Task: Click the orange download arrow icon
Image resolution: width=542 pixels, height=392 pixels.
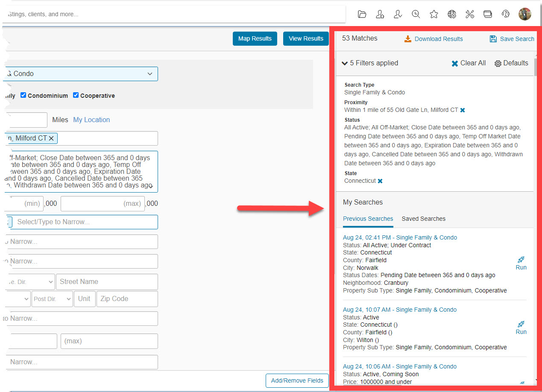Action: [408, 39]
